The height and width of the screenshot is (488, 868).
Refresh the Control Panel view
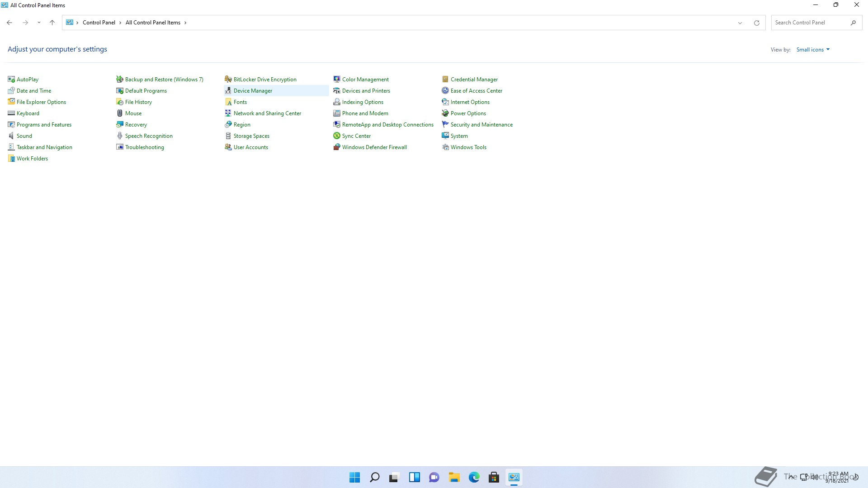click(x=756, y=23)
